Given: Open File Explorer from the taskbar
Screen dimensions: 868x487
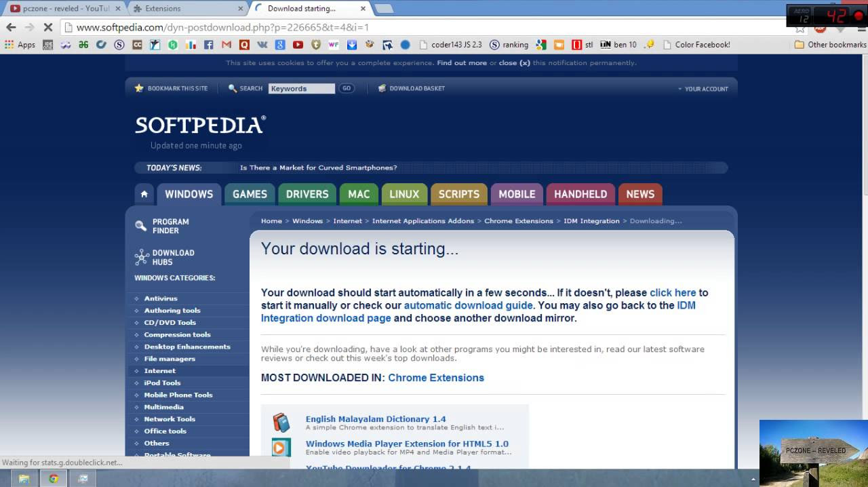Looking at the screenshot, I should point(24,478).
